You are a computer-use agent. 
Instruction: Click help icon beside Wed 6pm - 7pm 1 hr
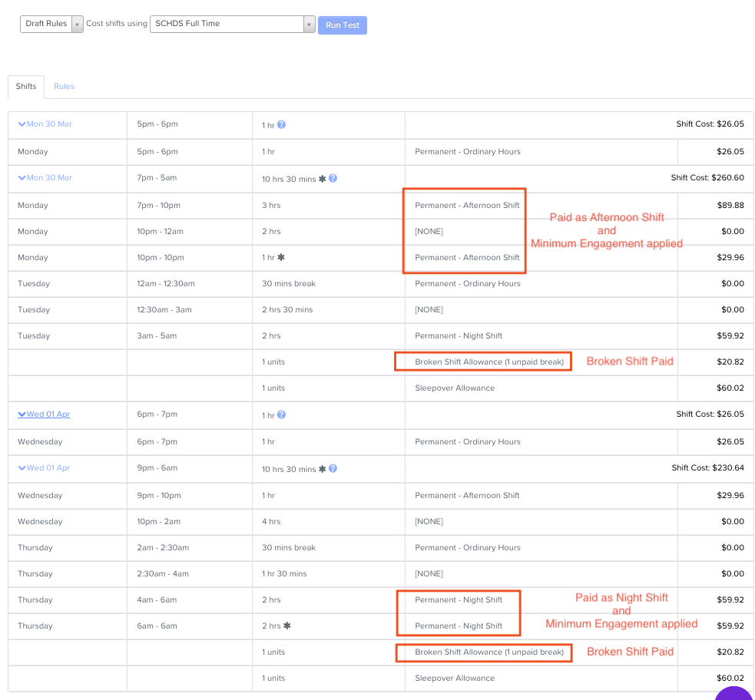pyautogui.click(x=282, y=414)
